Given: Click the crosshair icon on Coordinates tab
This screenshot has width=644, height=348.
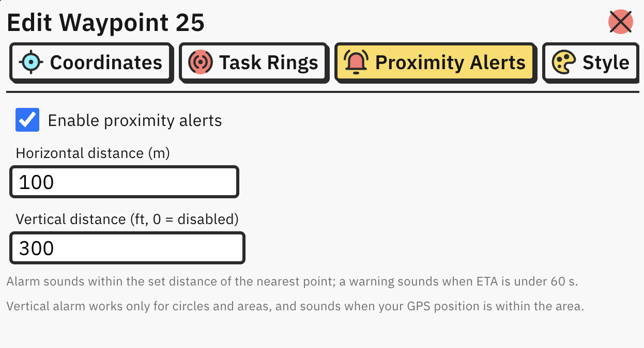Looking at the screenshot, I should pyautogui.click(x=31, y=62).
